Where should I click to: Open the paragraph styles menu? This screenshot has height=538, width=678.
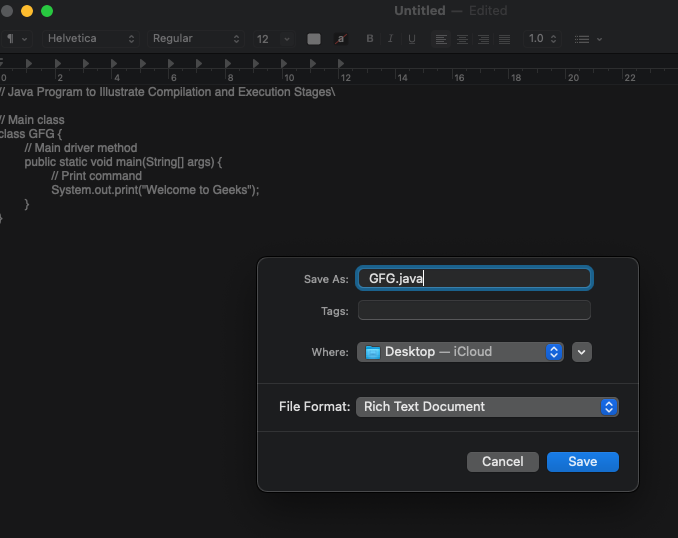17,39
